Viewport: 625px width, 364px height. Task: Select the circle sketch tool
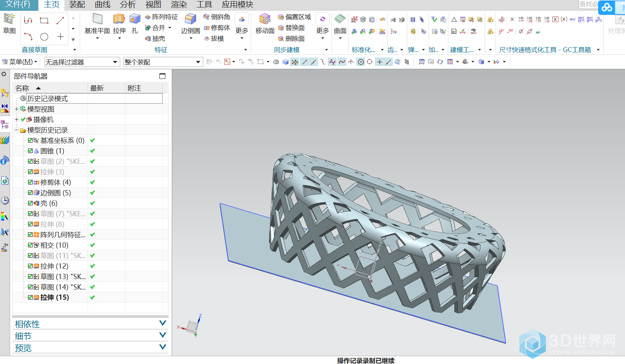click(x=44, y=37)
